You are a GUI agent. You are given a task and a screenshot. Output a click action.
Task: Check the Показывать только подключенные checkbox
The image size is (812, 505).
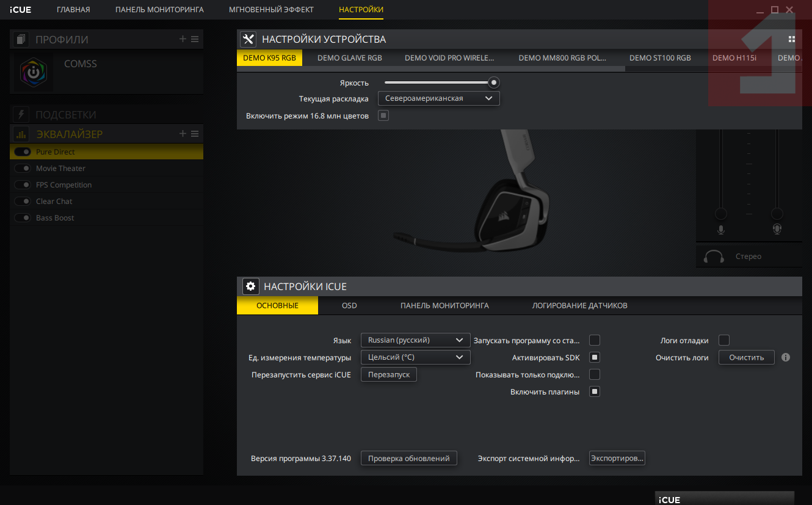(595, 374)
